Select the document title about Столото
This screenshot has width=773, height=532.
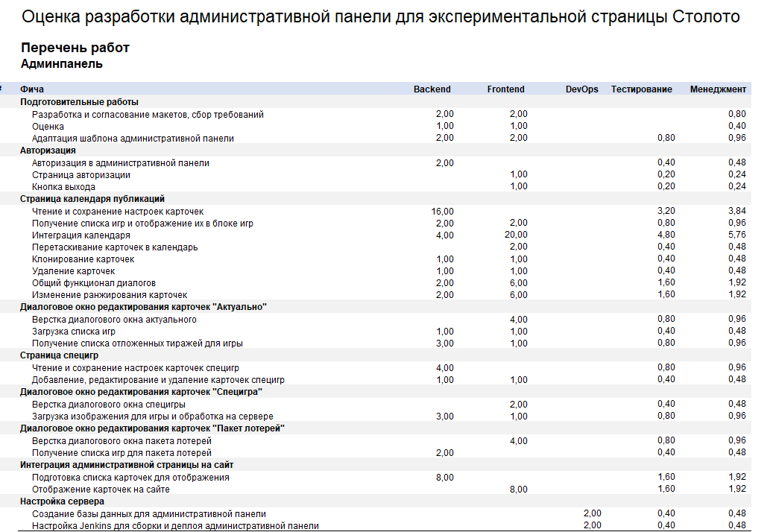coord(380,17)
